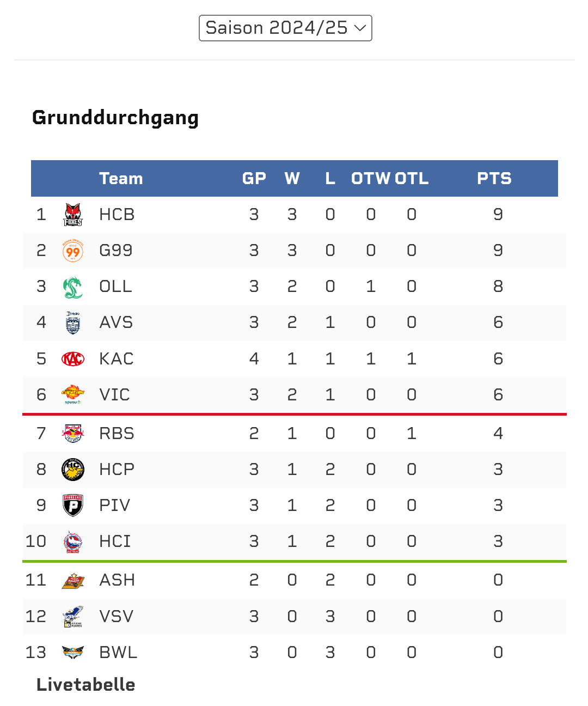Click the red KAC team logo
This screenshot has width=588, height=706.
[73, 359]
